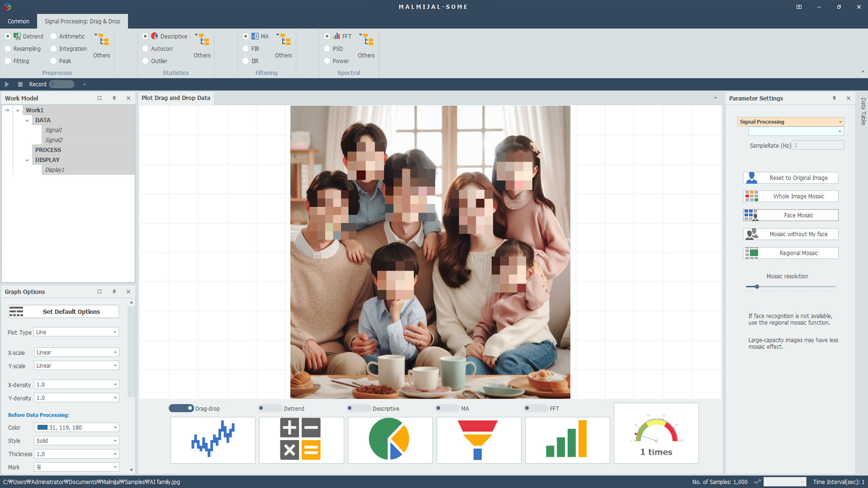Select the FFT spectral tool

(327, 36)
